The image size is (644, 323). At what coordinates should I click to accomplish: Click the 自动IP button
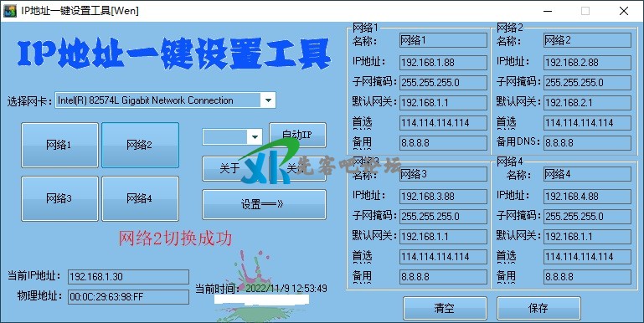(x=297, y=135)
